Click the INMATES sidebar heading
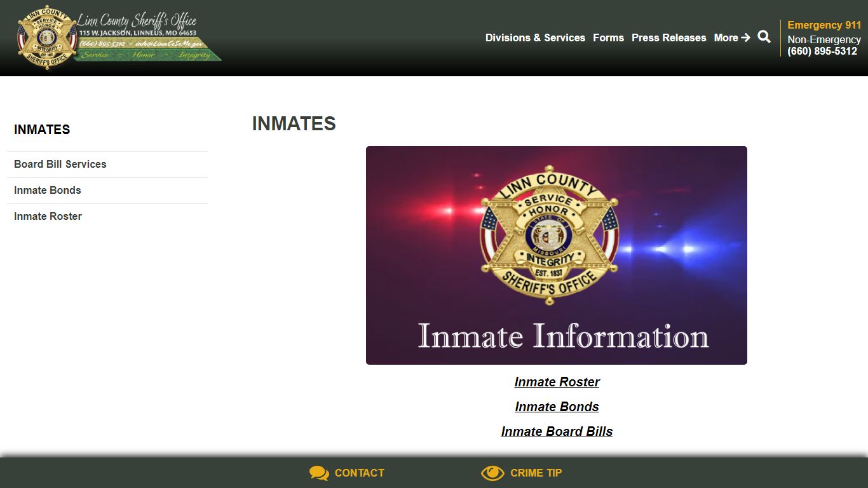This screenshot has width=868, height=488. point(42,130)
